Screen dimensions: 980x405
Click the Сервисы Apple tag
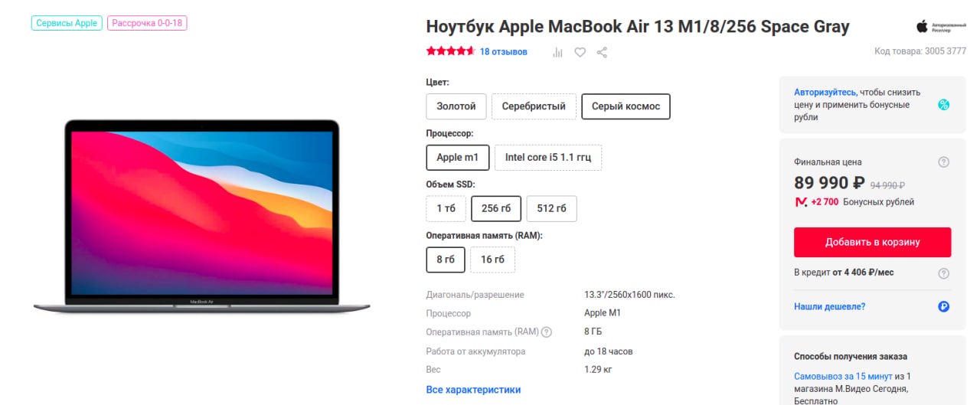(x=67, y=23)
